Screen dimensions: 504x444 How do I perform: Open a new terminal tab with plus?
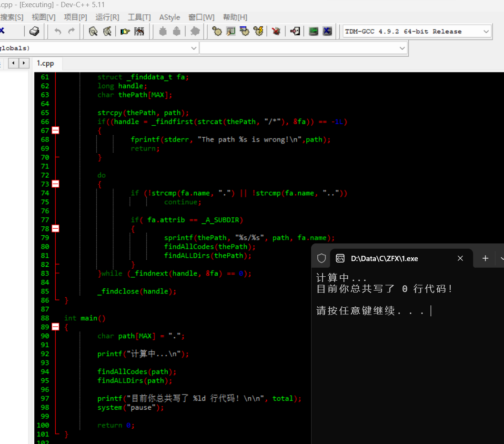click(x=485, y=258)
